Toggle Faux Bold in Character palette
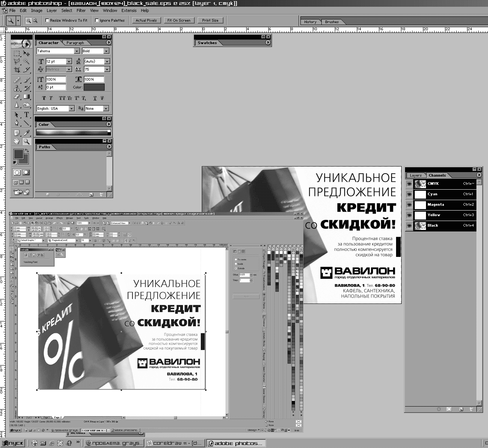 (44, 98)
